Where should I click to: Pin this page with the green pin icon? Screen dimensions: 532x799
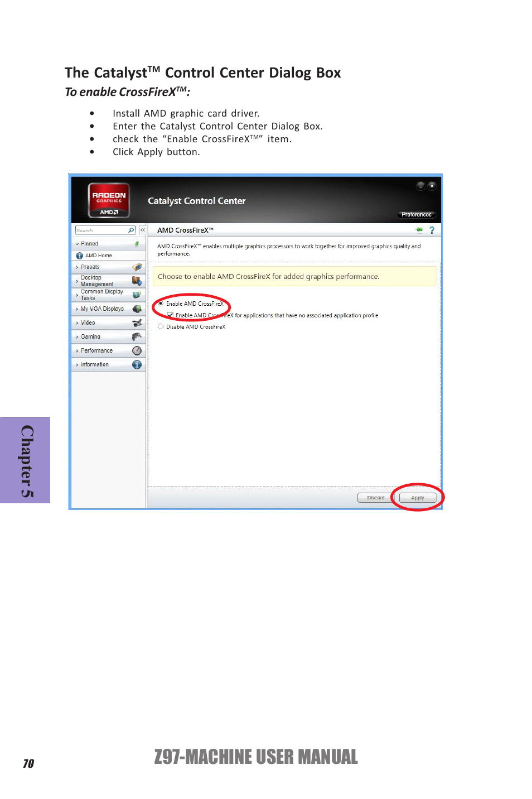click(419, 230)
